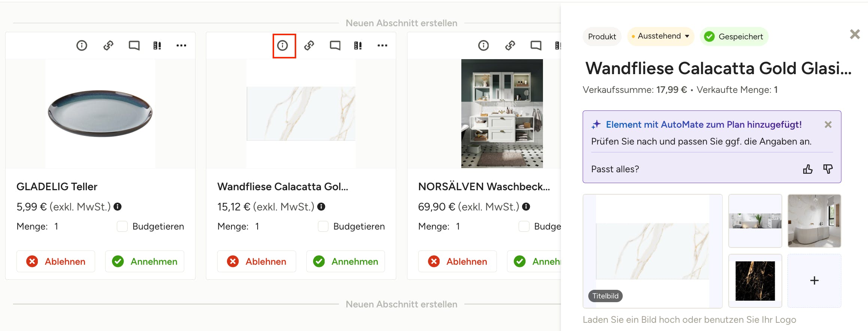Viewport: 868px width, 331px height.
Task: Click thumbs down under Passt alles?
Action: coord(828,169)
